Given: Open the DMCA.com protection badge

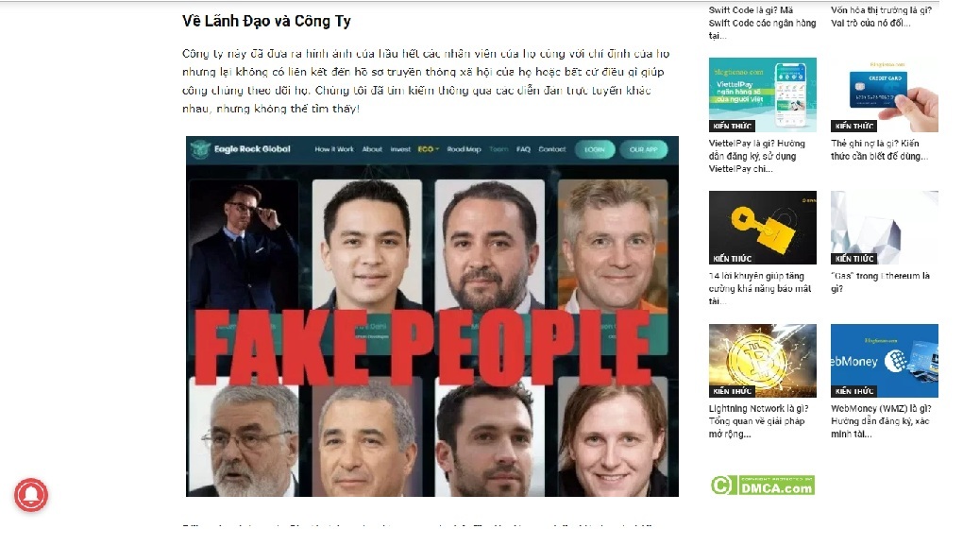Looking at the screenshot, I should 763,485.
